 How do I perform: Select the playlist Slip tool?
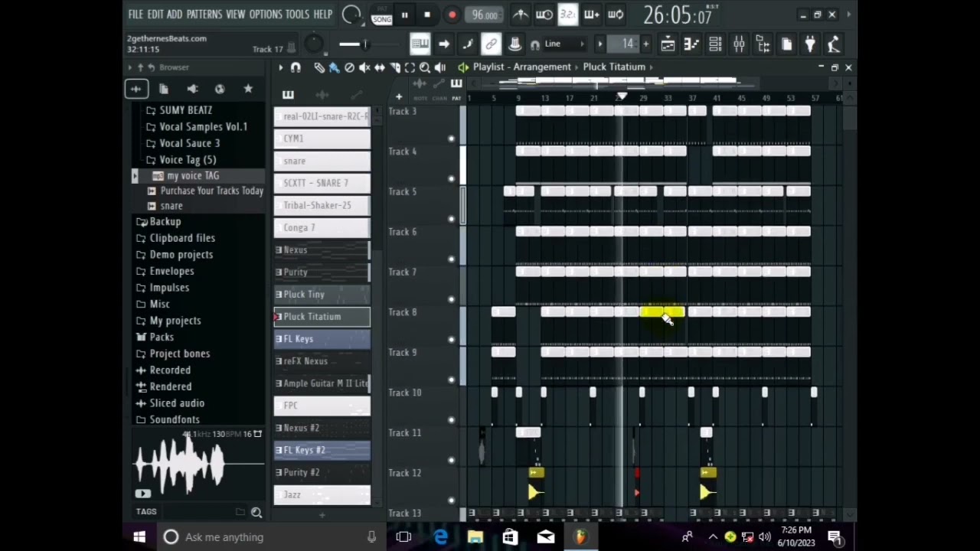(x=380, y=68)
